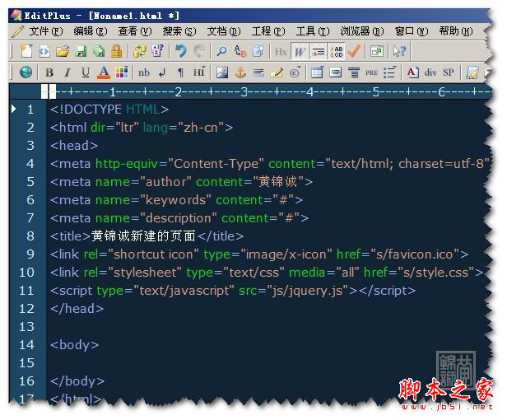
Task: Insert bold tag with B button
Action: click(x=49, y=72)
